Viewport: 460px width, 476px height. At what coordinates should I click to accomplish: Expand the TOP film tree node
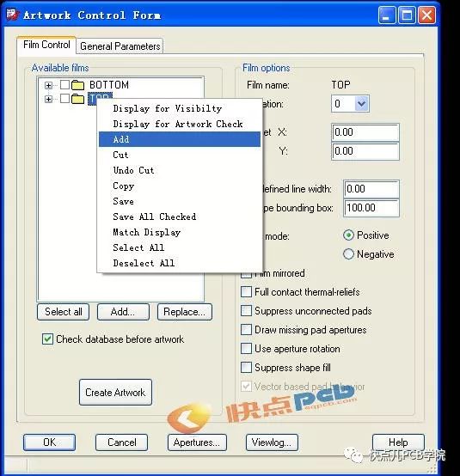[48, 99]
